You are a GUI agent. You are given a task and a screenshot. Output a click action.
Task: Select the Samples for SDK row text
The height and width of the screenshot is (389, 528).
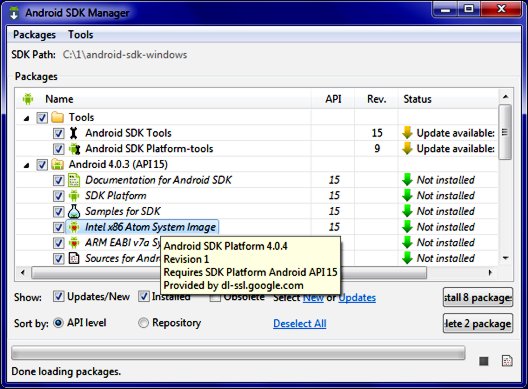pyautogui.click(x=123, y=211)
